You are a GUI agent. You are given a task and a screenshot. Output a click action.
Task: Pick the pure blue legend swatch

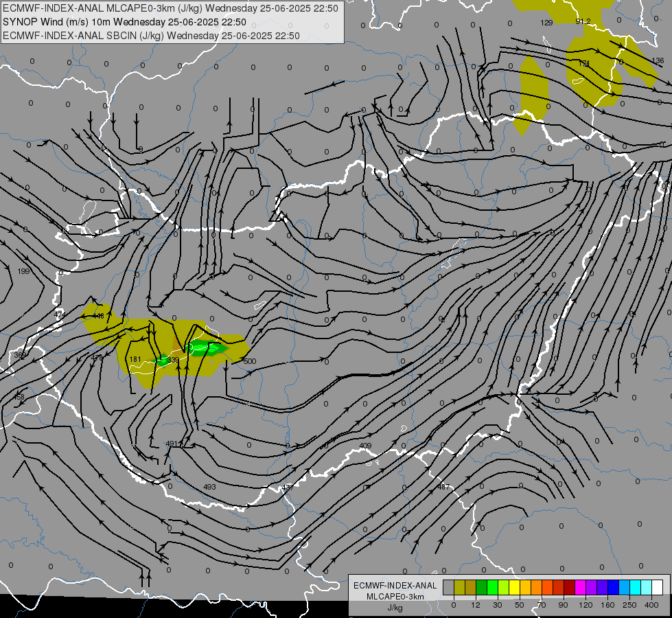click(614, 588)
